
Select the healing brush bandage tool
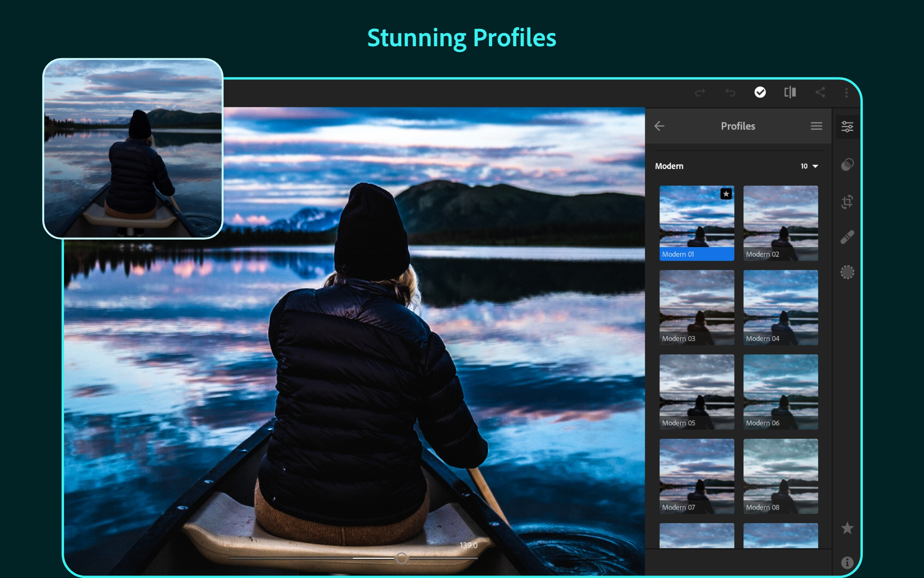(847, 237)
